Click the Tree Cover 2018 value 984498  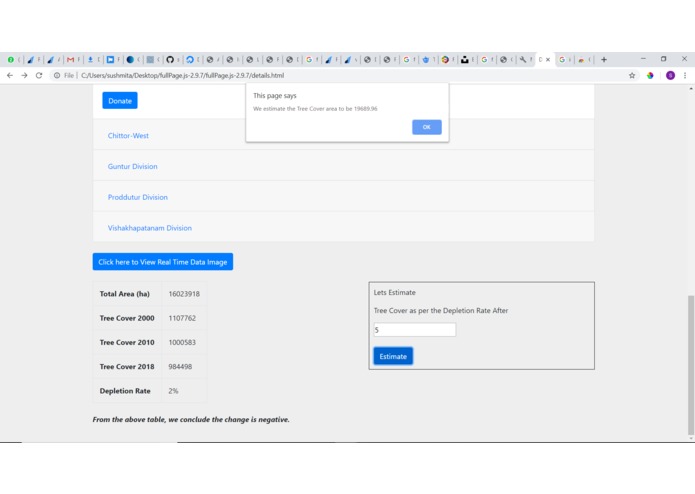coord(180,367)
